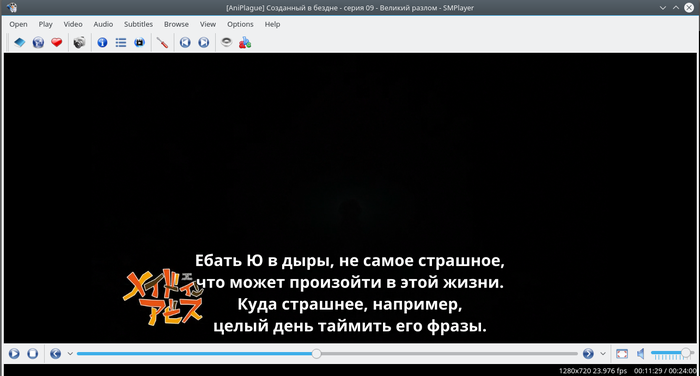
Task: Go to next track in toolbar
Action: coord(204,42)
